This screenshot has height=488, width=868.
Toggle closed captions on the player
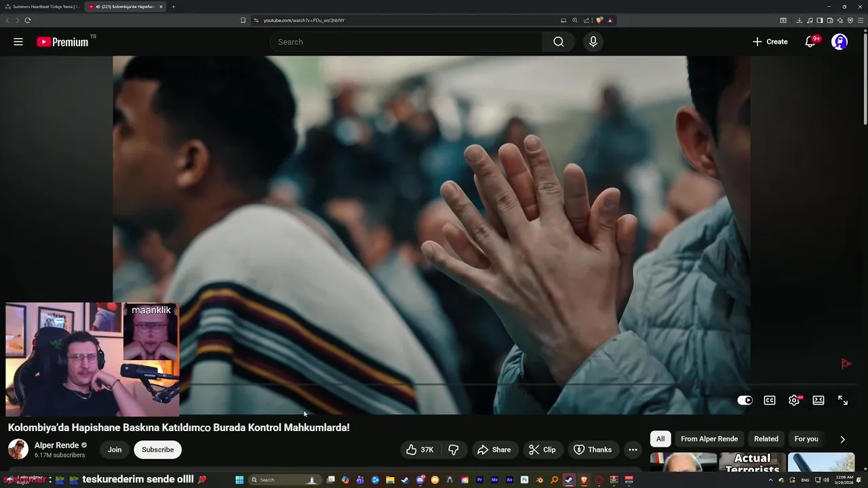pos(770,401)
